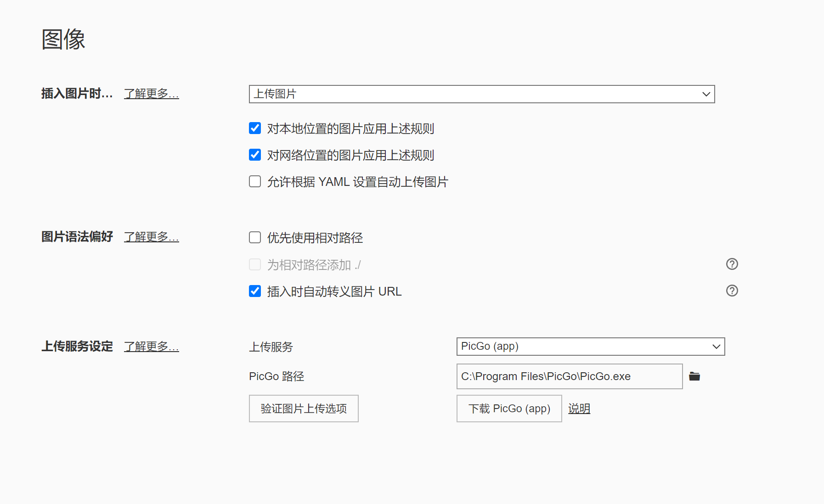This screenshot has width=824, height=504.
Task: Enable 优先使用相对路径 checkbox
Action: 255,237
